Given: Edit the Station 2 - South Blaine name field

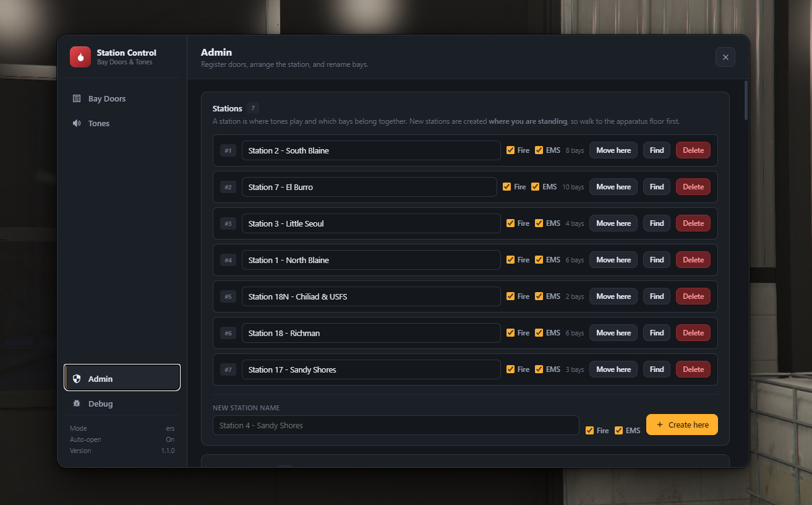Looking at the screenshot, I should [x=371, y=150].
